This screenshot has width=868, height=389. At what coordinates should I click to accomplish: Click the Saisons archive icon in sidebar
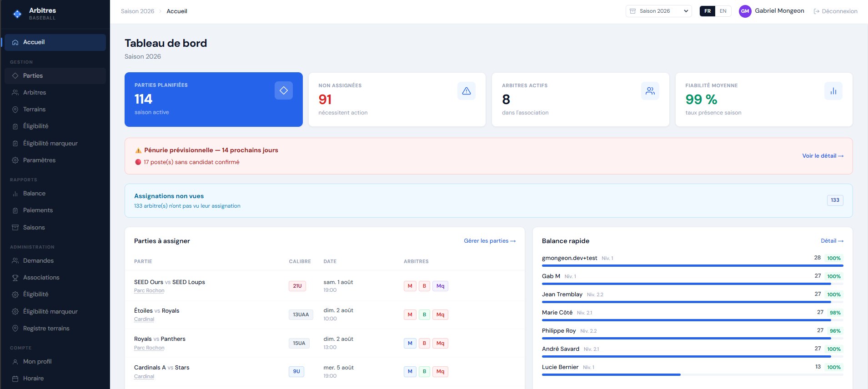[15, 228]
